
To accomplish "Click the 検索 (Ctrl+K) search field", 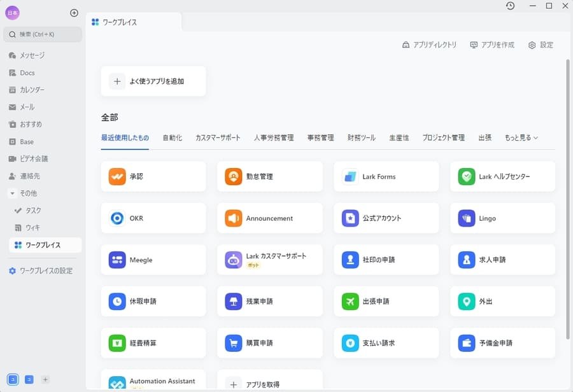I will 42,34.
